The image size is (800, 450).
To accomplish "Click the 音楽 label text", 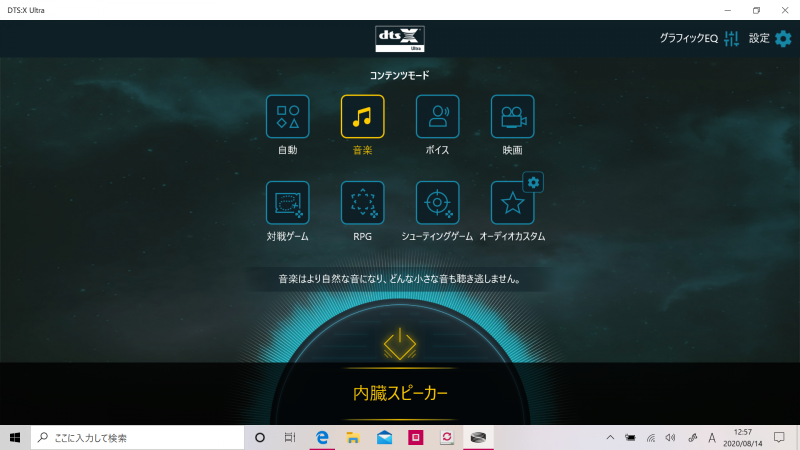I will 362,150.
